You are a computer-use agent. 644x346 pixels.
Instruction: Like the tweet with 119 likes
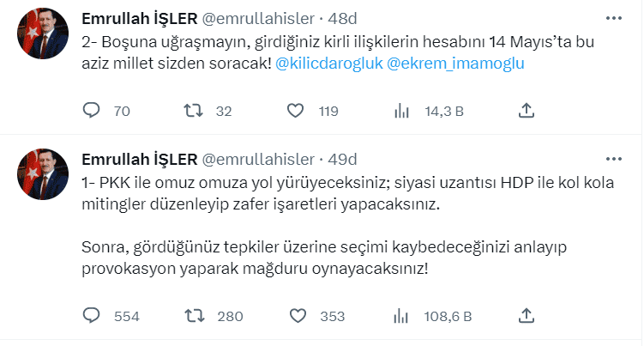click(x=296, y=110)
